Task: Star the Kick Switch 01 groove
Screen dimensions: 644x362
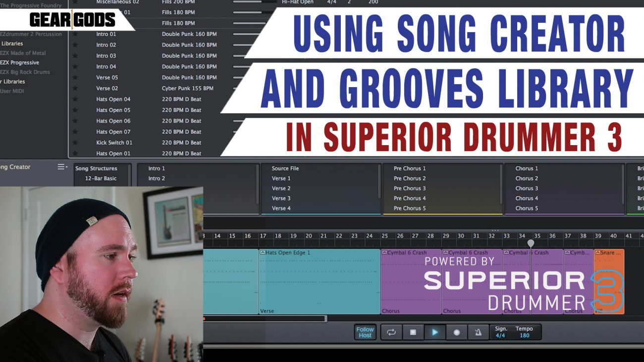Action: coord(75,143)
